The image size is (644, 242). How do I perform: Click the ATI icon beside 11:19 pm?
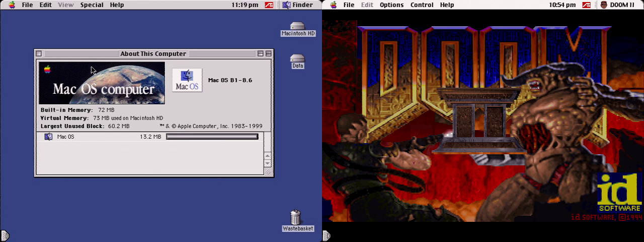click(269, 5)
